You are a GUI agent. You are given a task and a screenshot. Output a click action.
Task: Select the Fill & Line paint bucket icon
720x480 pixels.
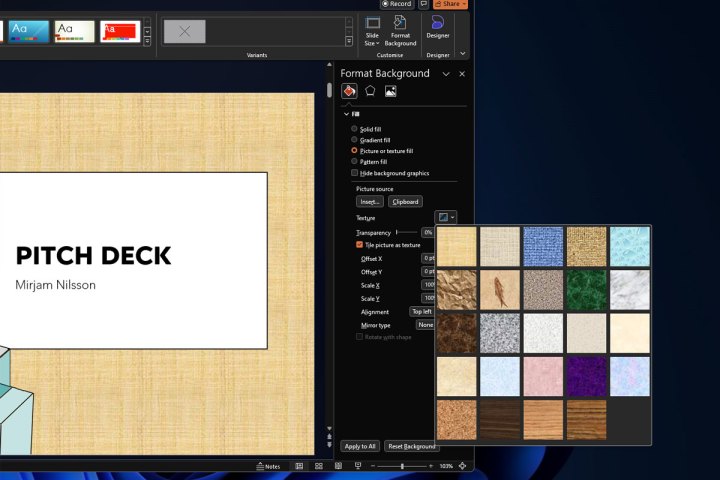click(x=349, y=91)
